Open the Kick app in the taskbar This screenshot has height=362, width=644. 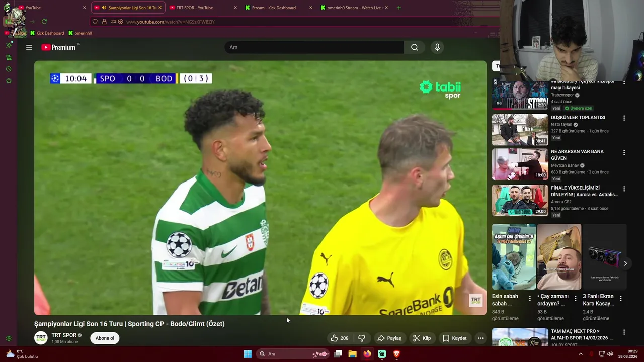[382, 354]
